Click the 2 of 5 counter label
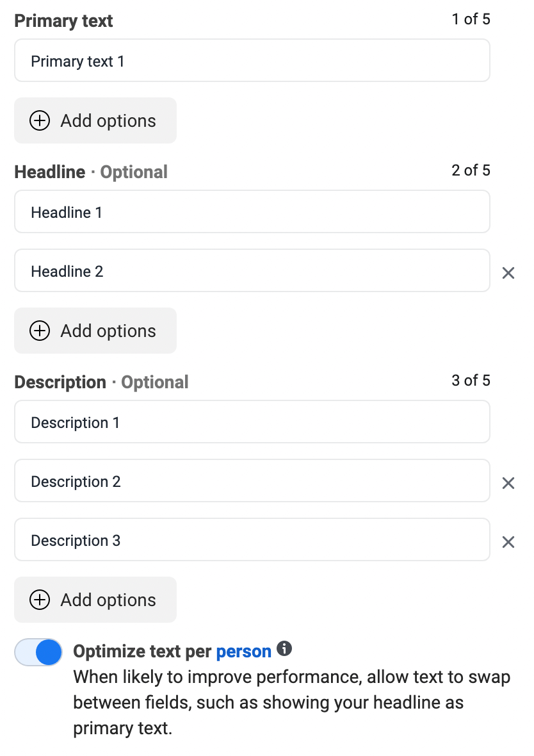 [x=471, y=170]
